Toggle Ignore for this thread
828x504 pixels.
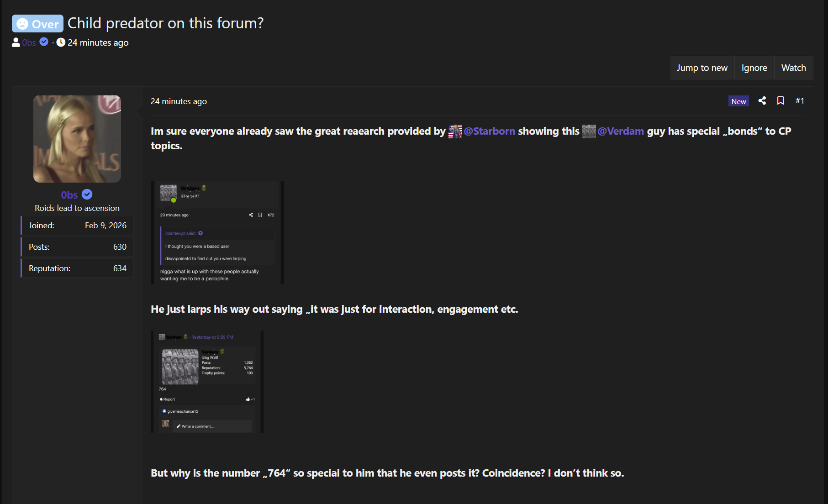pyautogui.click(x=754, y=67)
